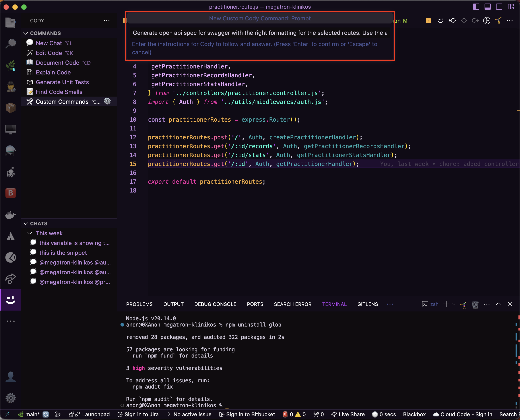Screen dimensions: 520x420
Task: Switch to the OUTPUT tab
Action: pyautogui.click(x=173, y=304)
